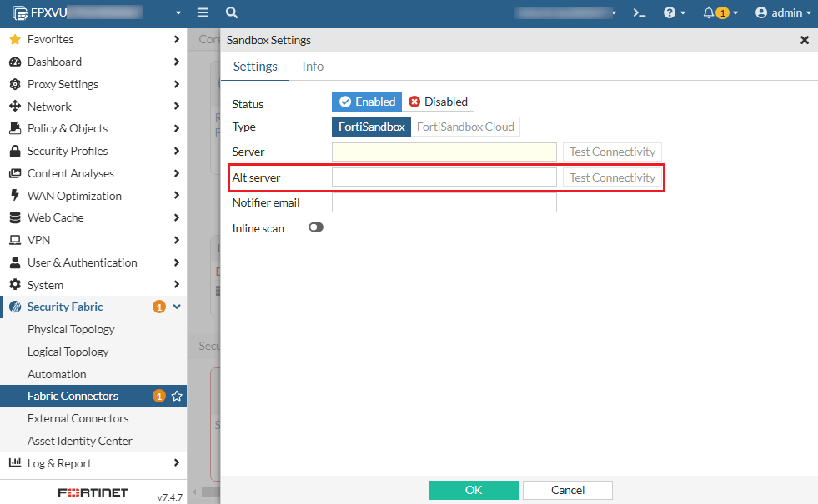Expand the Security Profiles chevron
This screenshot has width=818, height=504.
point(176,151)
